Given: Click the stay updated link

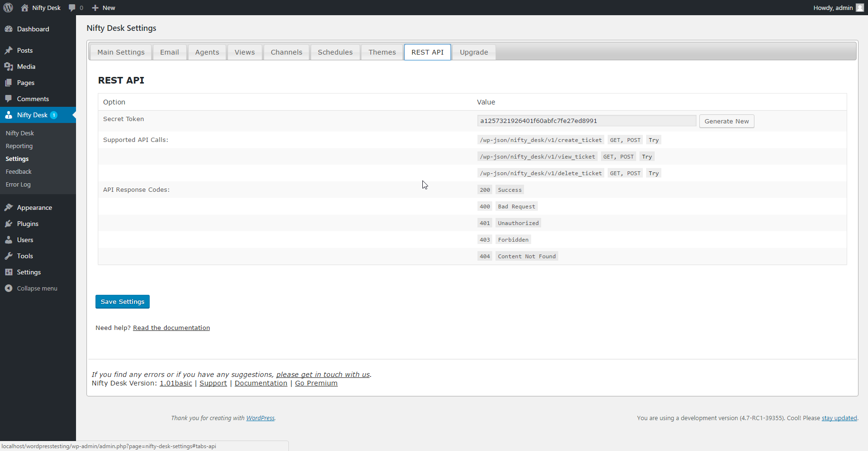Looking at the screenshot, I should [839, 418].
